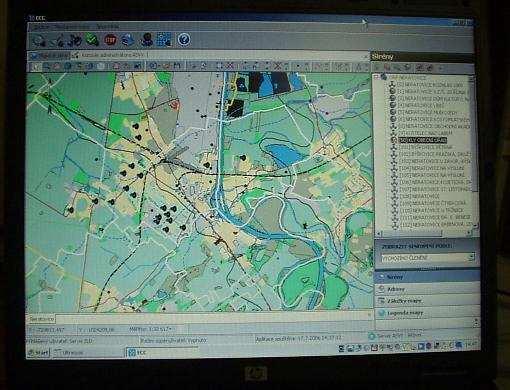Open the Záložky mapy navigation panel

(x=428, y=301)
